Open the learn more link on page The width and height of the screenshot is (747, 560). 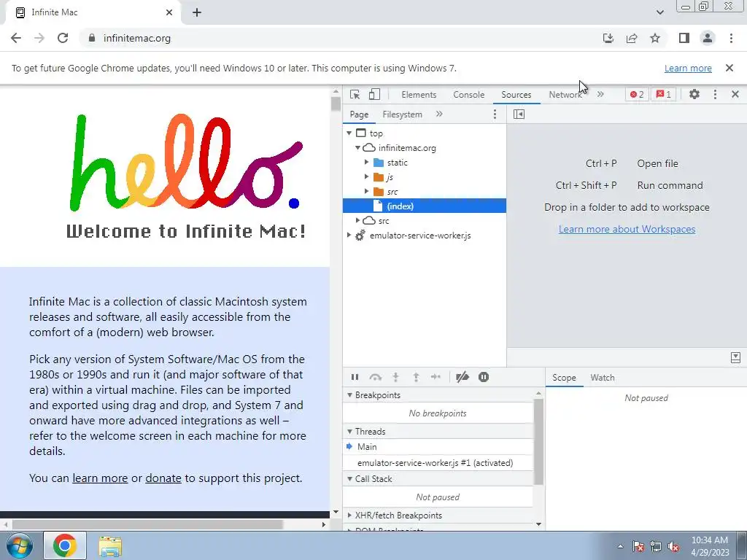point(100,478)
